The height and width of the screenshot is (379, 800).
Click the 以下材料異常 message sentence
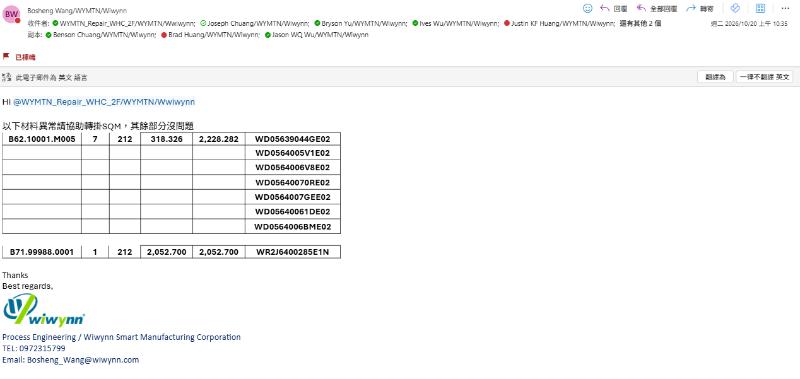(x=98, y=126)
